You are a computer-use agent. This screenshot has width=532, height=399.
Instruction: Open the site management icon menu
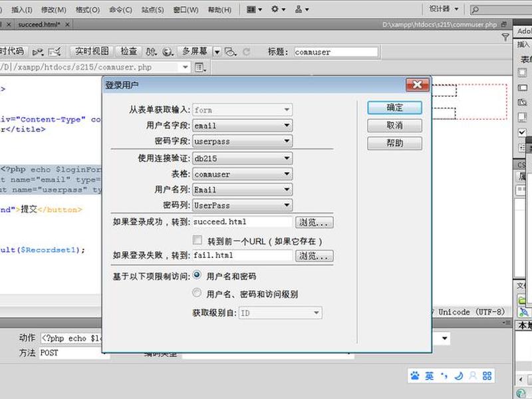coord(302,9)
